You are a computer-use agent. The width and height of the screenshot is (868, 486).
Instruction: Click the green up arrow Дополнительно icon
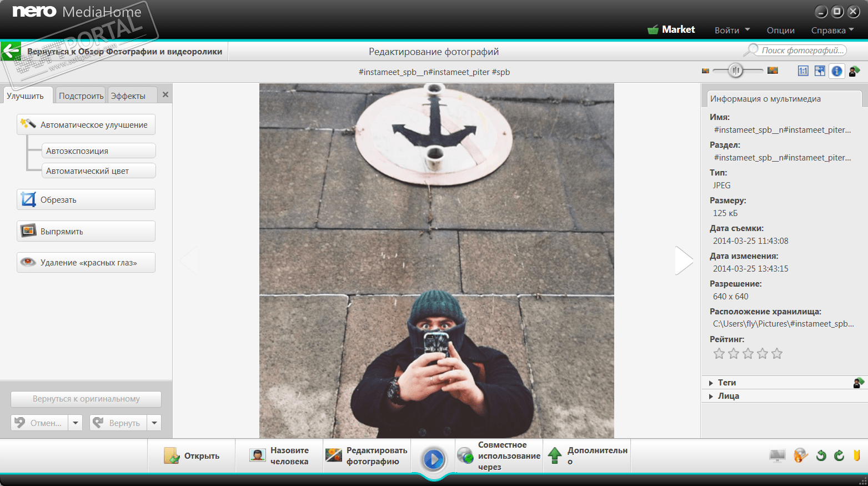click(x=555, y=455)
